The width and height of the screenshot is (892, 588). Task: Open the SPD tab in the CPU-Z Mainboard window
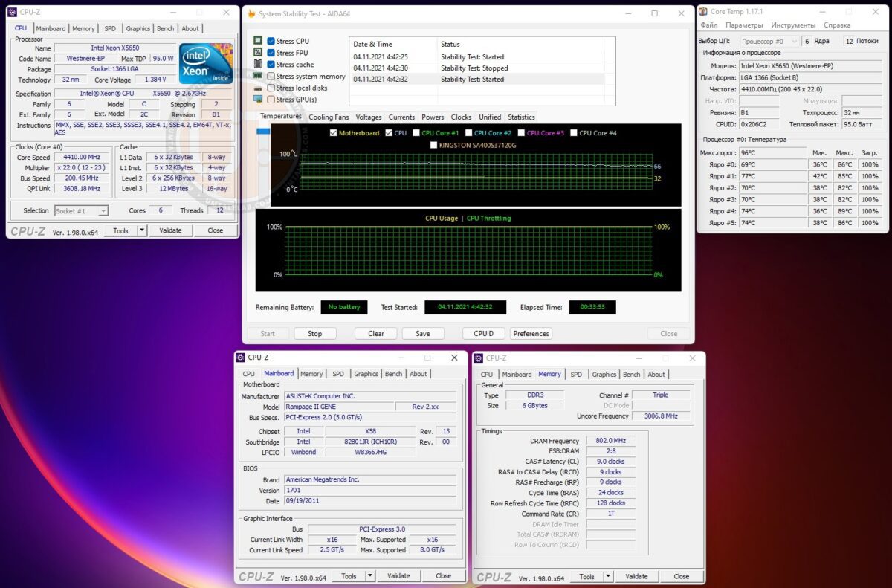click(x=338, y=374)
